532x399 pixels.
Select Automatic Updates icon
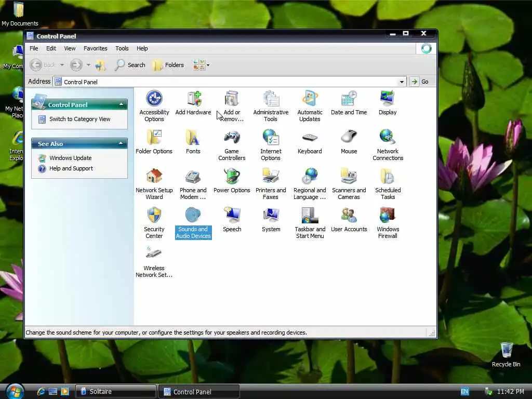(310, 106)
